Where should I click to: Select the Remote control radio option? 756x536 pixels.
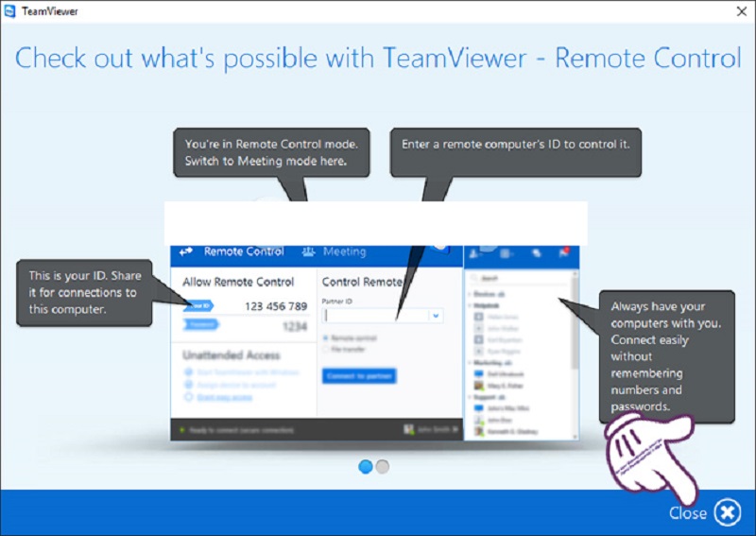pos(350,337)
